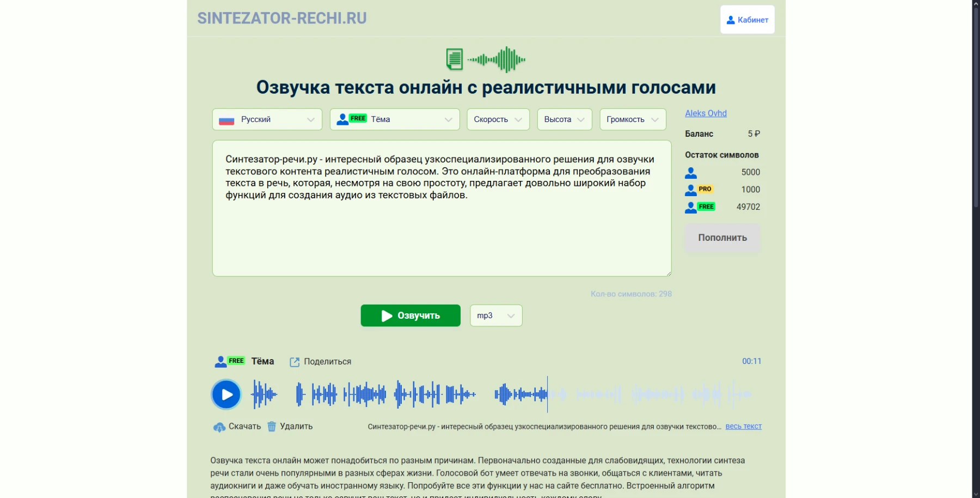This screenshot has width=980, height=498.
Task: Click the Пополнить button to top up balance
Action: click(x=722, y=238)
